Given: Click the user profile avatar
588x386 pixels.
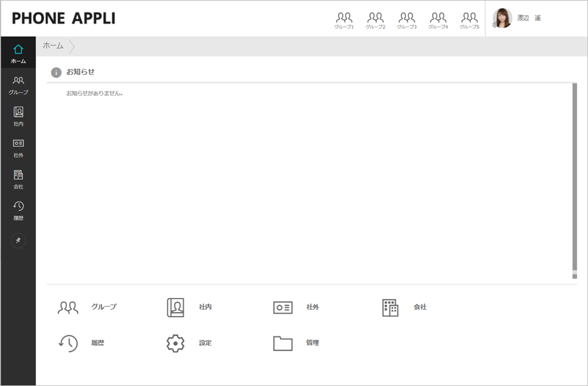Looking at the screenshot, I should [x=502, y=18].
